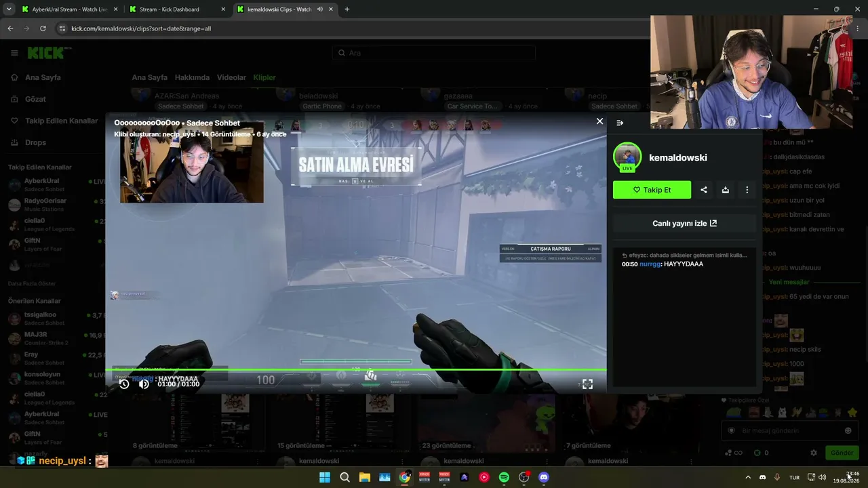Mute the clip with the volume icon
This screenshot has width=868, height=488.
pos(144,384)
